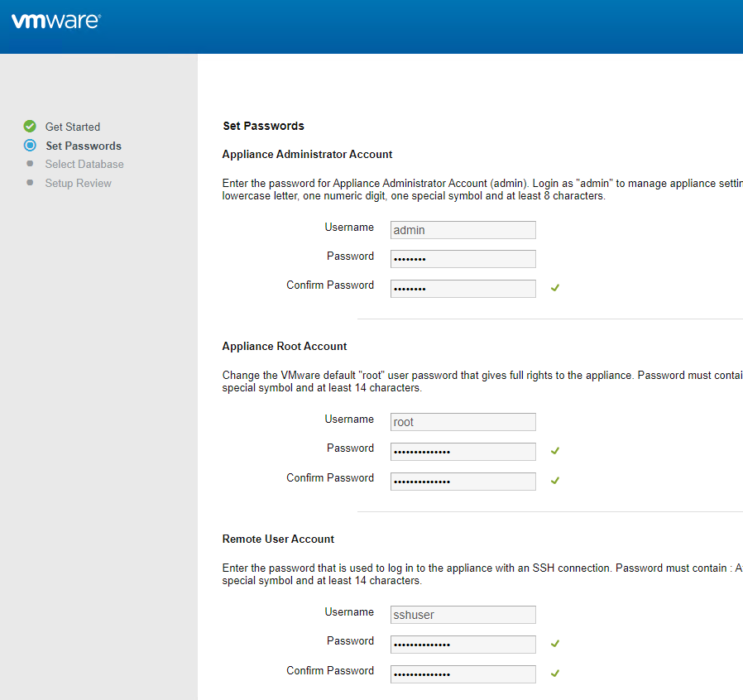
Task: Focus the admin Confirm Password field
Action: click(463, 289)
